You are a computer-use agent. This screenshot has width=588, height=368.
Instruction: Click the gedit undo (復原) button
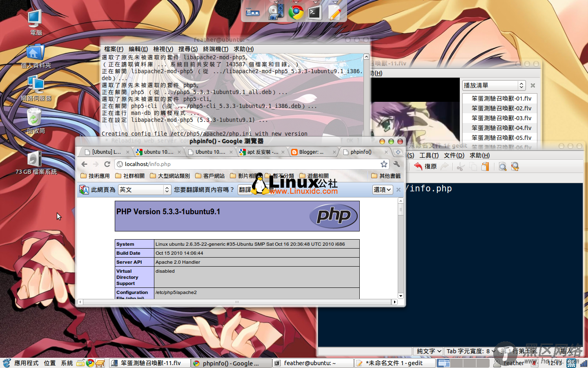coord(425,166)
